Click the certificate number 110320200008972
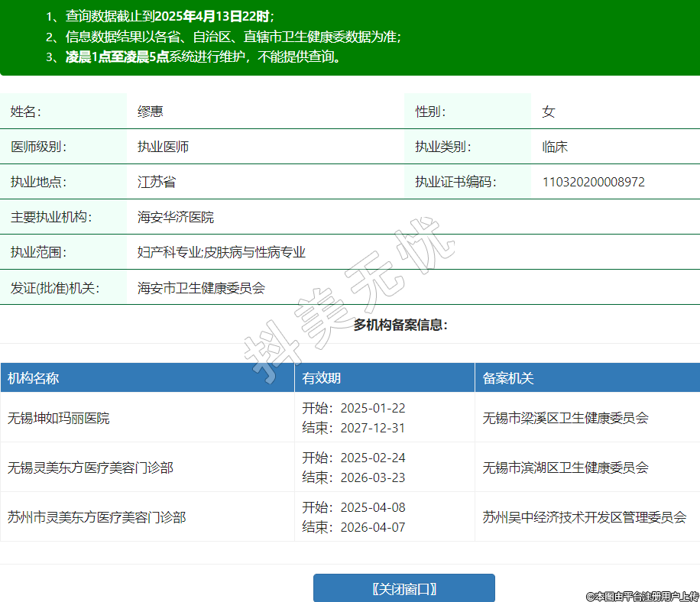The width and height of the screenshot is (700, 602). (x=593, y=182)
